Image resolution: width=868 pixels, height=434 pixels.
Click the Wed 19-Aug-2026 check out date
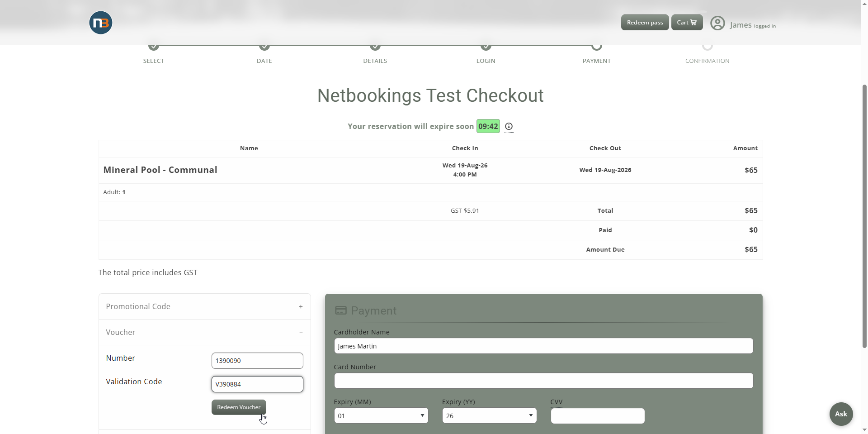coord(605,170)
